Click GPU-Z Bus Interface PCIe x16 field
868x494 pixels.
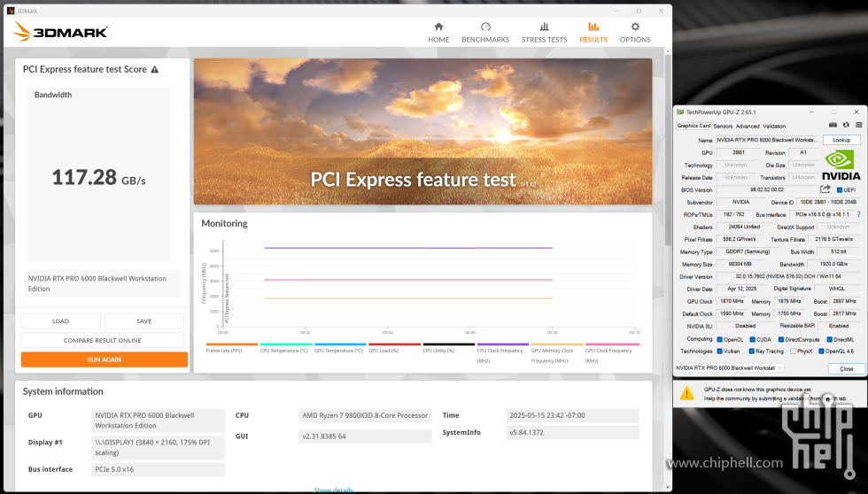pyautogui.click(x=822, y=214)
